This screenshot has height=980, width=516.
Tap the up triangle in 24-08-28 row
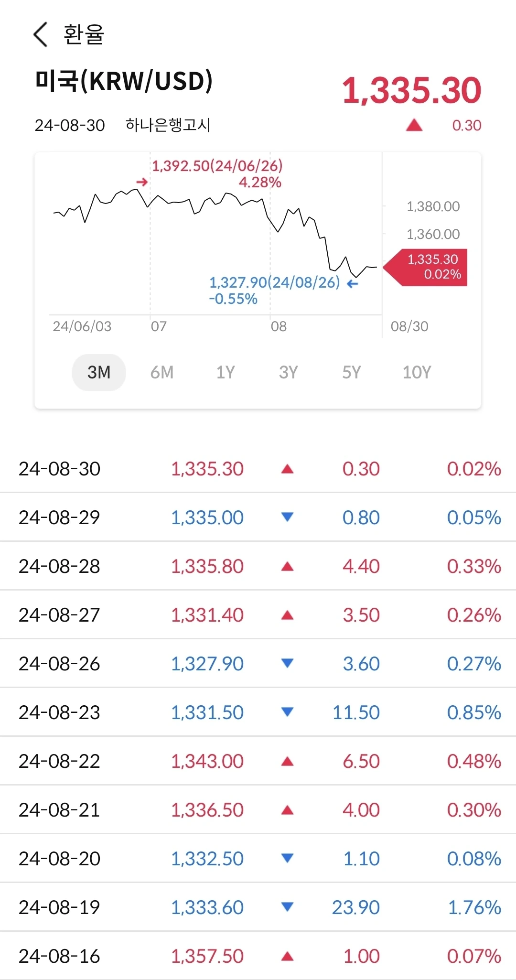point(287,566)
